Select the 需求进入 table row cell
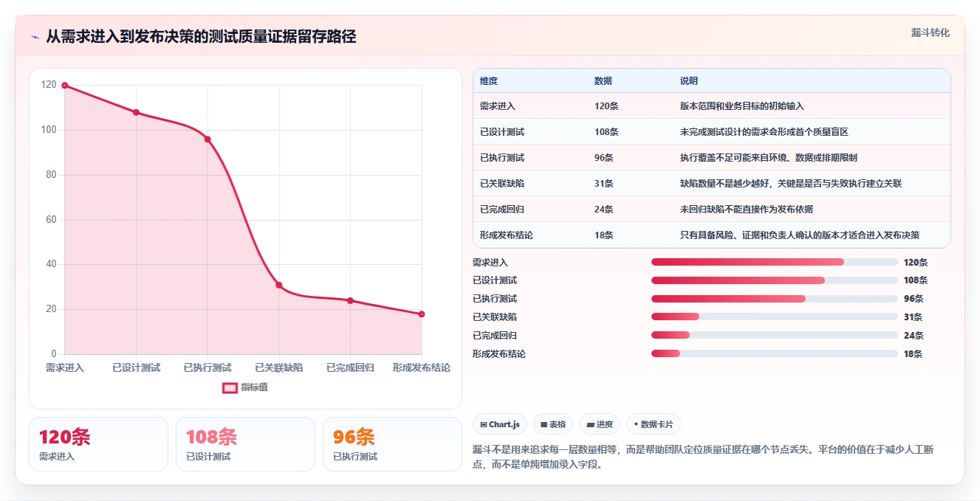 pyautogui.click(x=498, y=106)
